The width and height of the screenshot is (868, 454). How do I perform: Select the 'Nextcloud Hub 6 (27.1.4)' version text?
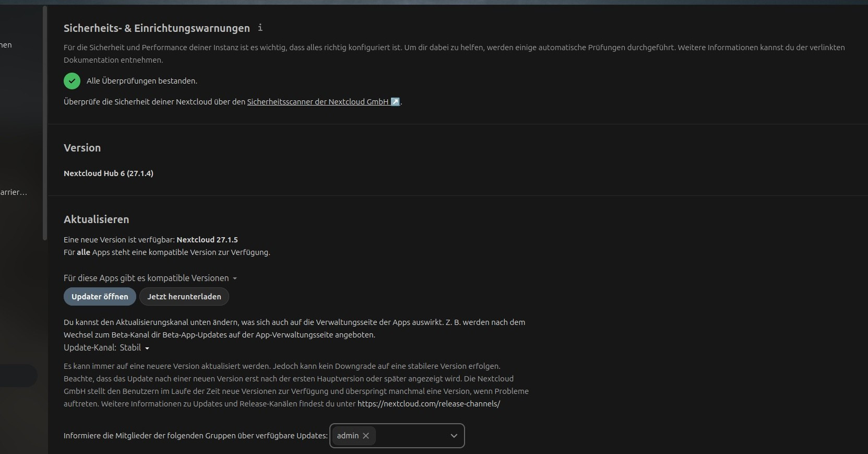tap(109, 173)
